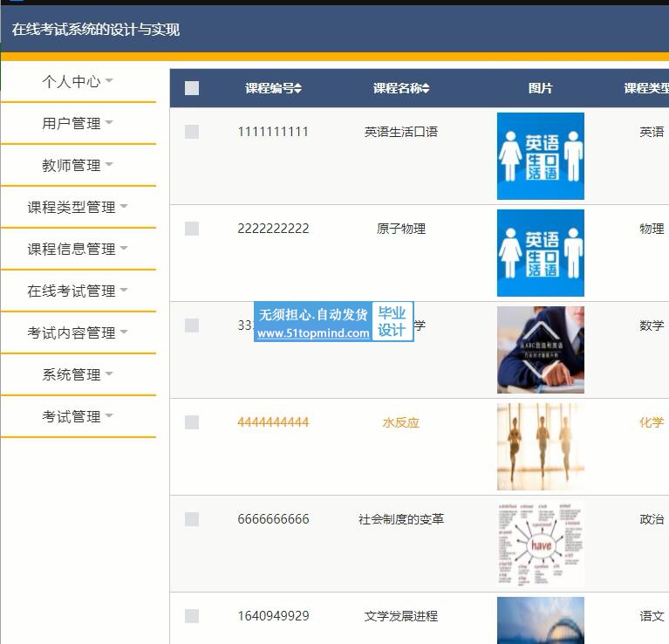Click course number 1111111111
Viewport: 669px width, 644px height.
tap(273, 132)
